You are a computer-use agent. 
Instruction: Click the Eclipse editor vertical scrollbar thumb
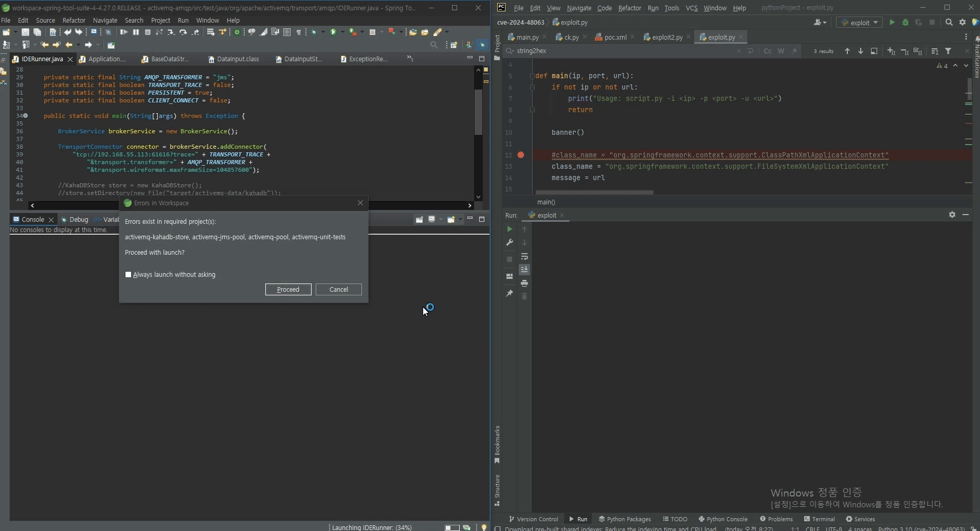click(x=478, y=112)
